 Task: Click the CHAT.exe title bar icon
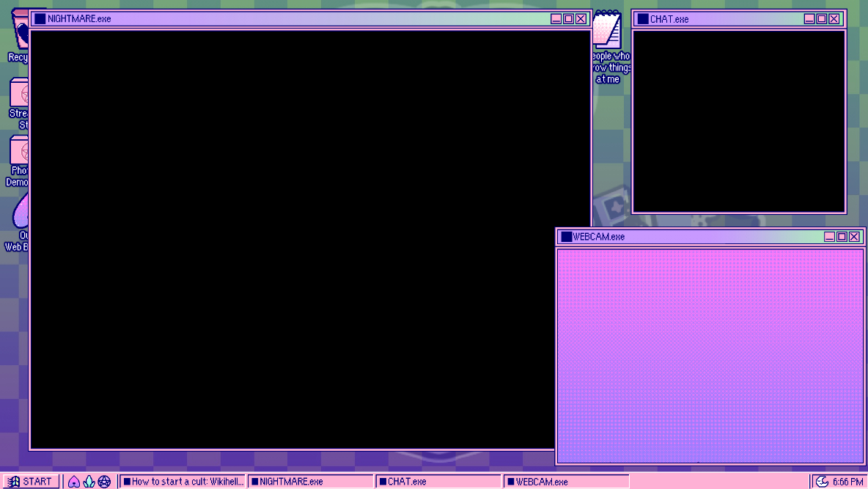(x=643, y=19)
